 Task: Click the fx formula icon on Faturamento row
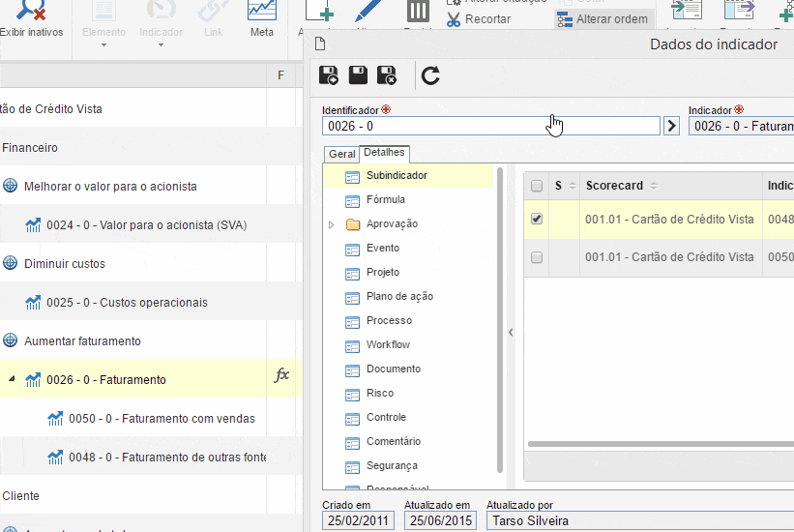[281, 375]
